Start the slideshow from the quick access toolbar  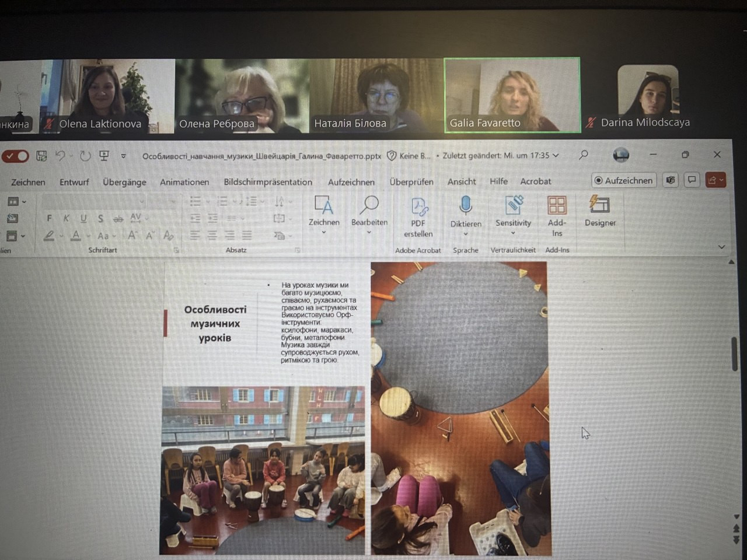pyautogui.click(x=104, y=156)
